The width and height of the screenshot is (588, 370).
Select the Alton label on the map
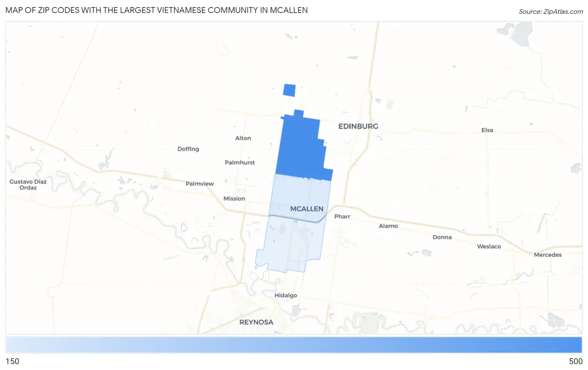pyautogui.click(x=243, y=138)
